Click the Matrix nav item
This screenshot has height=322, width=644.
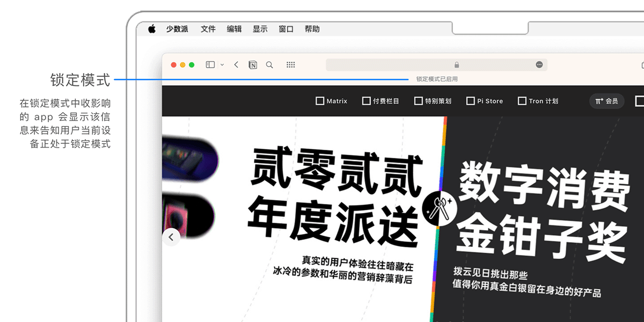[x=332, y=101]
